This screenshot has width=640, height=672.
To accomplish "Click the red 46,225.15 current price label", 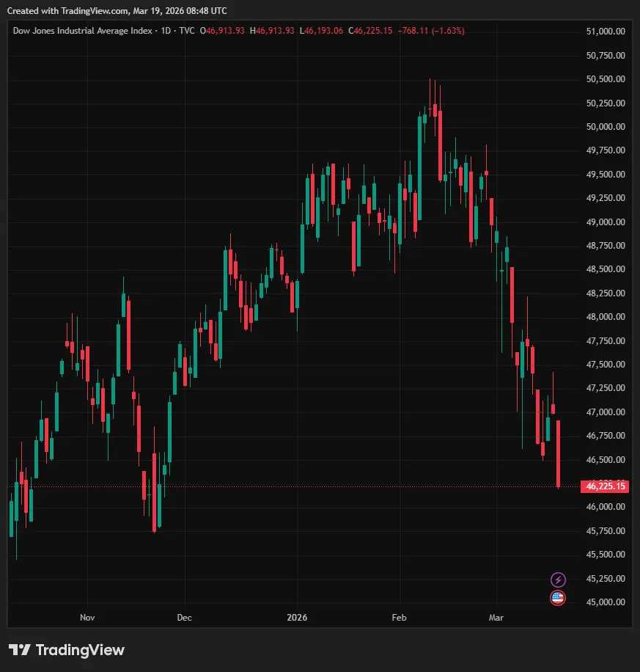I will tap(605, 486).
